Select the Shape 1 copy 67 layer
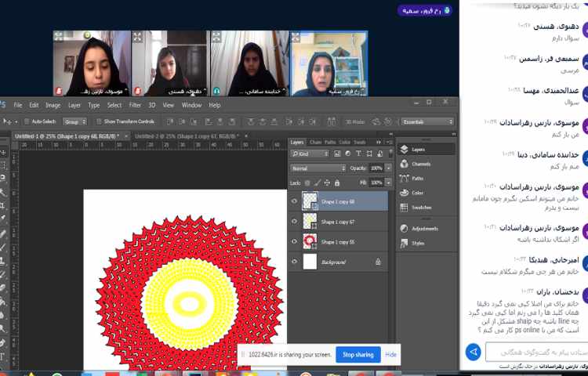The image size is (588, 376). tap(338, 222)
